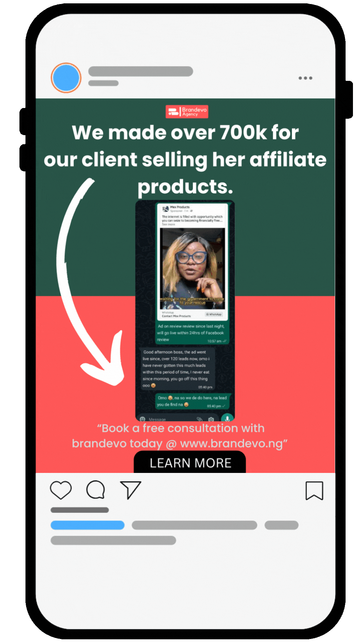Click the blue caption username bar
The image size is (362, 644).
tap(87, 525)
